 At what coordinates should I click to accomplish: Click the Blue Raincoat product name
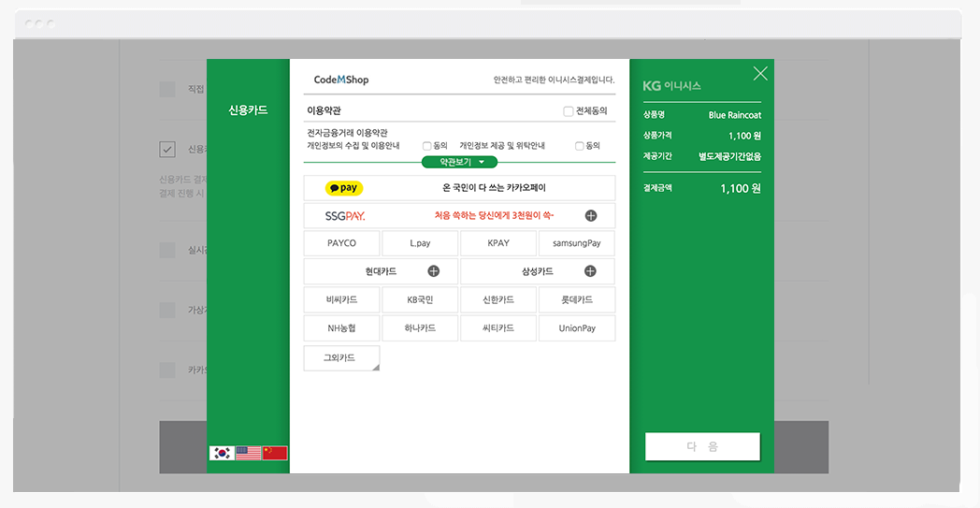(735, 115)
